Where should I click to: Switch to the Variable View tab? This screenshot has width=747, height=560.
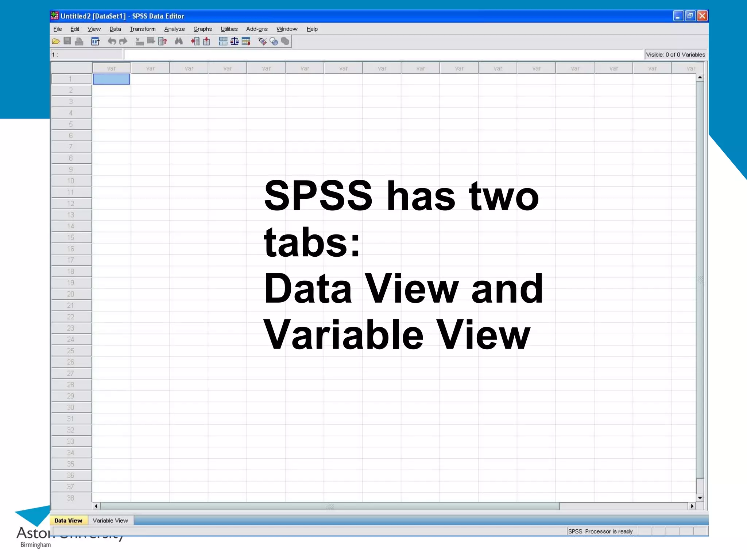[x=111, y=521]
